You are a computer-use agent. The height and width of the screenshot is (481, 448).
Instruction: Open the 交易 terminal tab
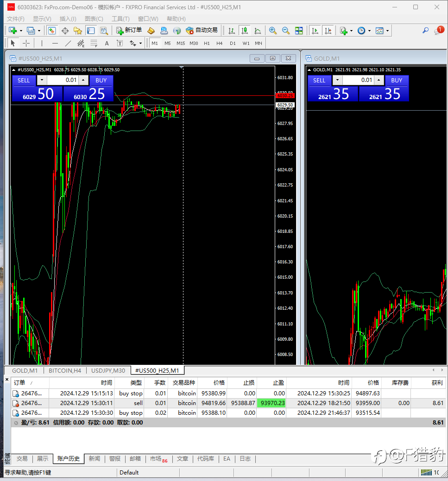(x=22, y=459)
